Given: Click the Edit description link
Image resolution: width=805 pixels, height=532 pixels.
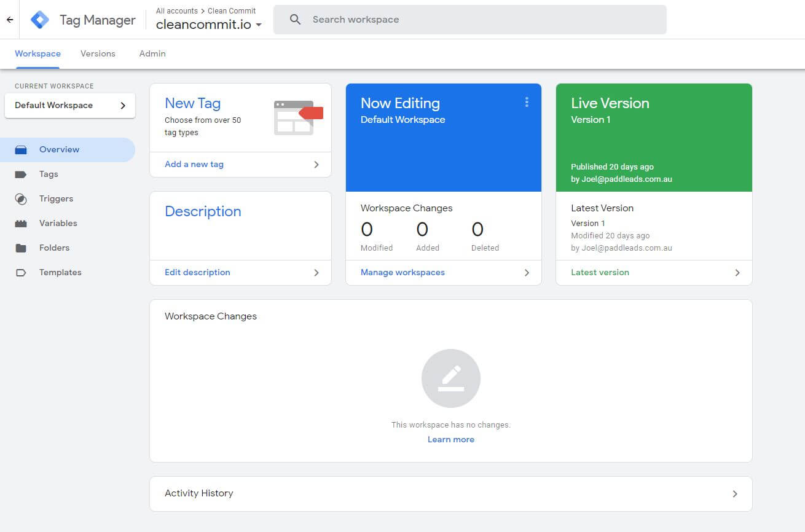Looking at the screenshot, I should tap(197, 273).
